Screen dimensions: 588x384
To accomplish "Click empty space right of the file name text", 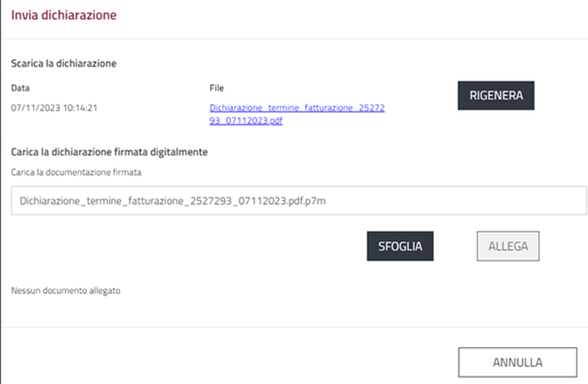I will (454, 201).
